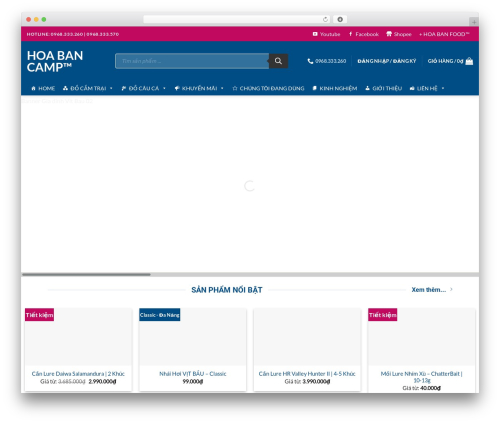
Task: Click the icon beside ĐỒ CÂU CÁ
Action: coord(124,88)
